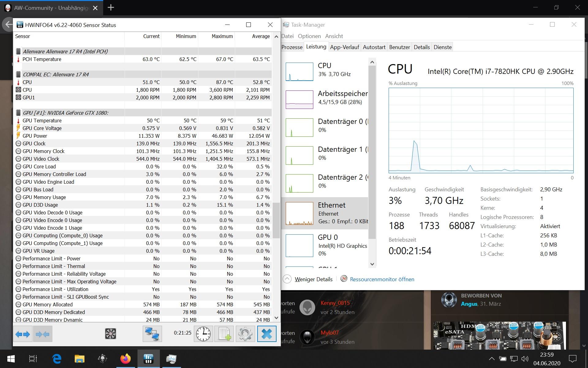Viewport: 588px width, 368px height.
Task: Open a new browser tab
Action: (x=111, y=8)
